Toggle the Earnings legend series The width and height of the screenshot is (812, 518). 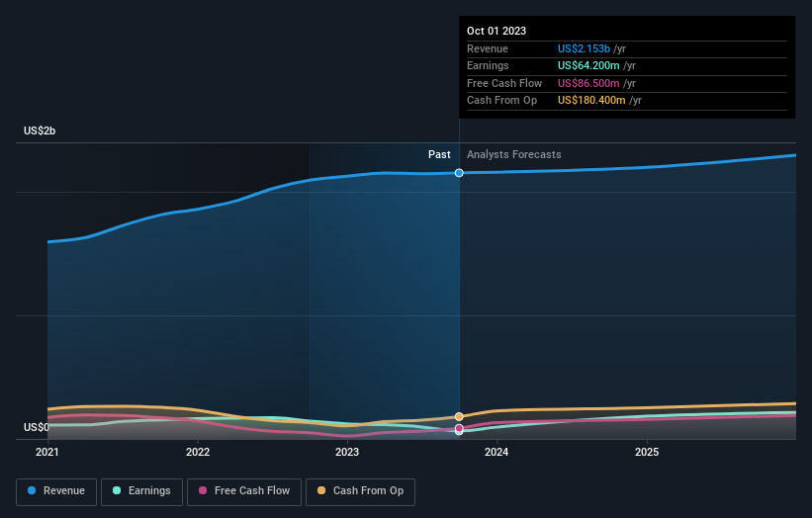point(141,491)
